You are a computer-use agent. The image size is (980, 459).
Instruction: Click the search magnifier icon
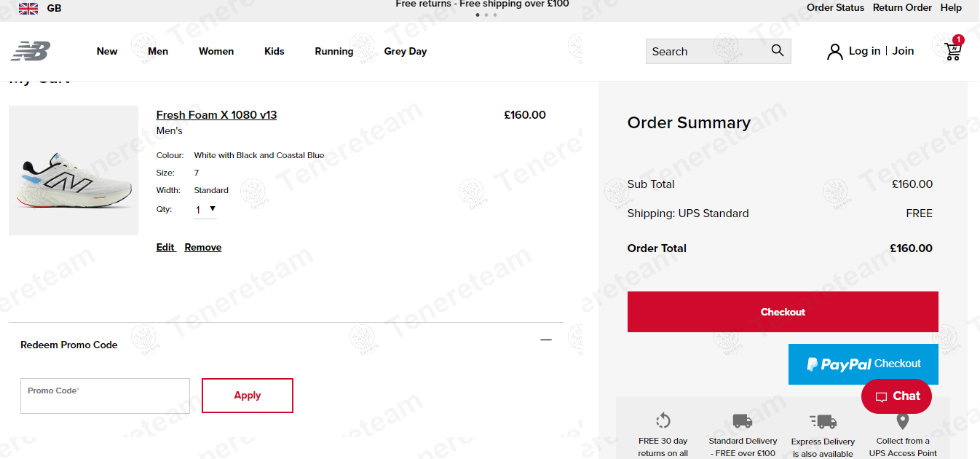778,51
